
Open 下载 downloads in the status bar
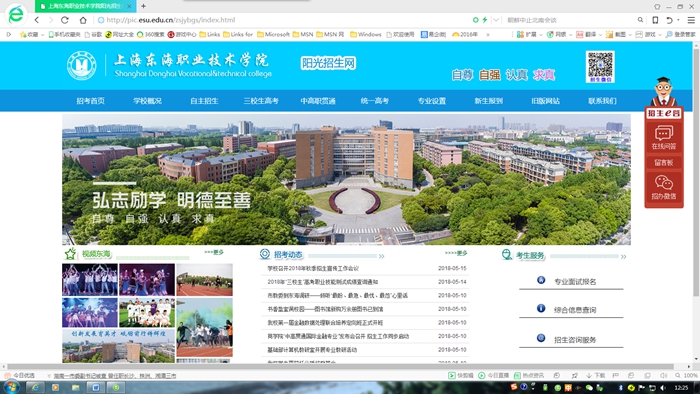(x=596, y=376)
